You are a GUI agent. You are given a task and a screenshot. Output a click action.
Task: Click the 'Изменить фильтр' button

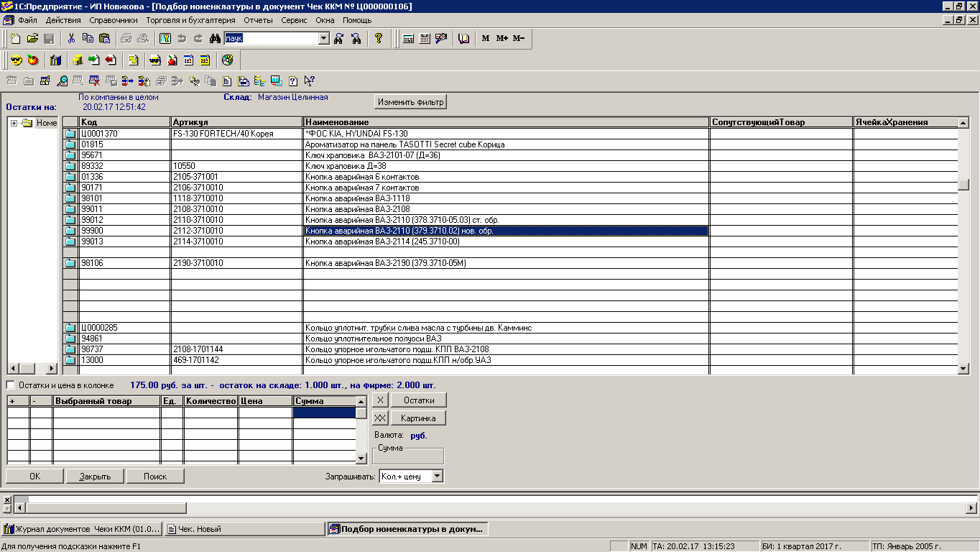point(411,102)
